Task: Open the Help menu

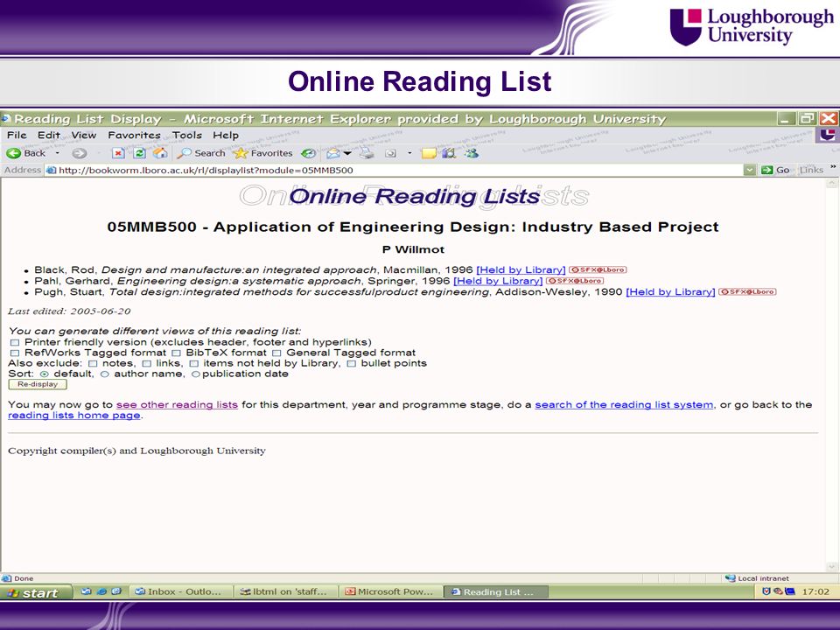Action: tap(226, 135)
